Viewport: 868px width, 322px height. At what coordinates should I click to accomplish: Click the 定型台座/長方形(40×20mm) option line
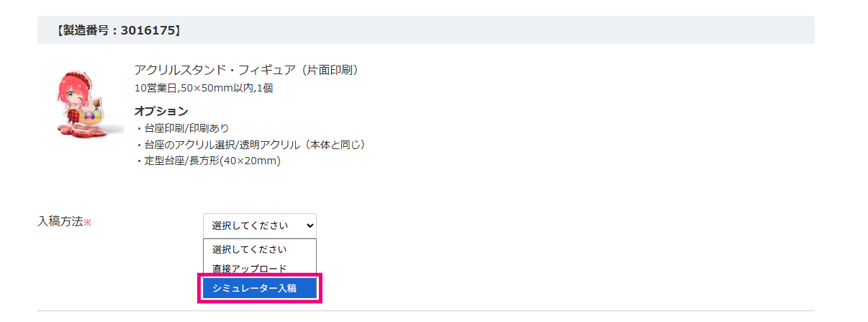pyautogui.click(x=208, y=161)
